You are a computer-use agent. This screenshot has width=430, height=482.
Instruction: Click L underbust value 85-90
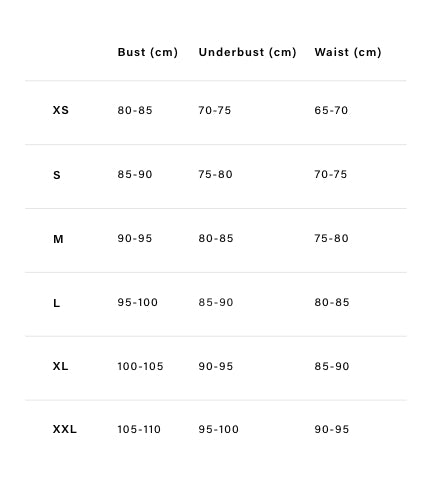pos(216,302)
